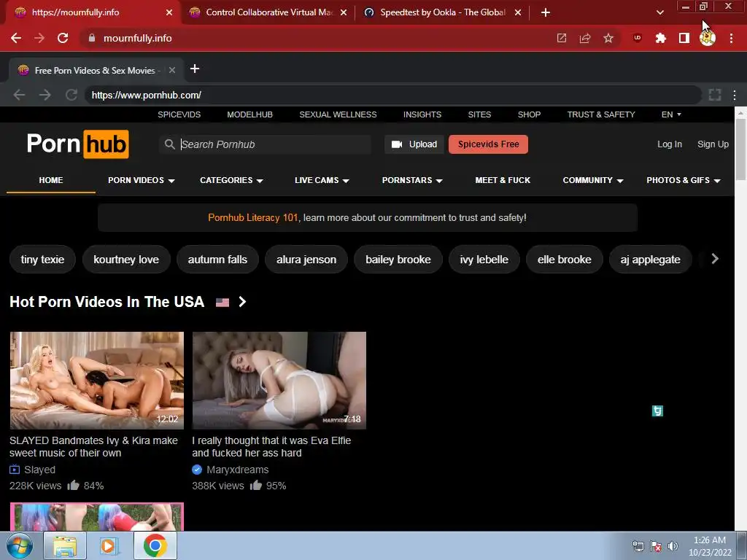This screenshot has height=560, width=747.
Task: Share this page from the address bar
Action: [x=585, y=38]
